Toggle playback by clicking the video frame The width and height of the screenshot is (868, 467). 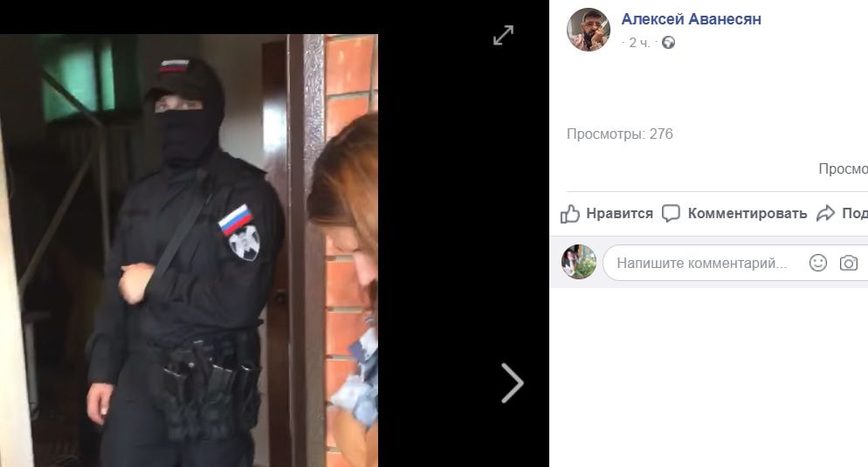click(189, 251)
